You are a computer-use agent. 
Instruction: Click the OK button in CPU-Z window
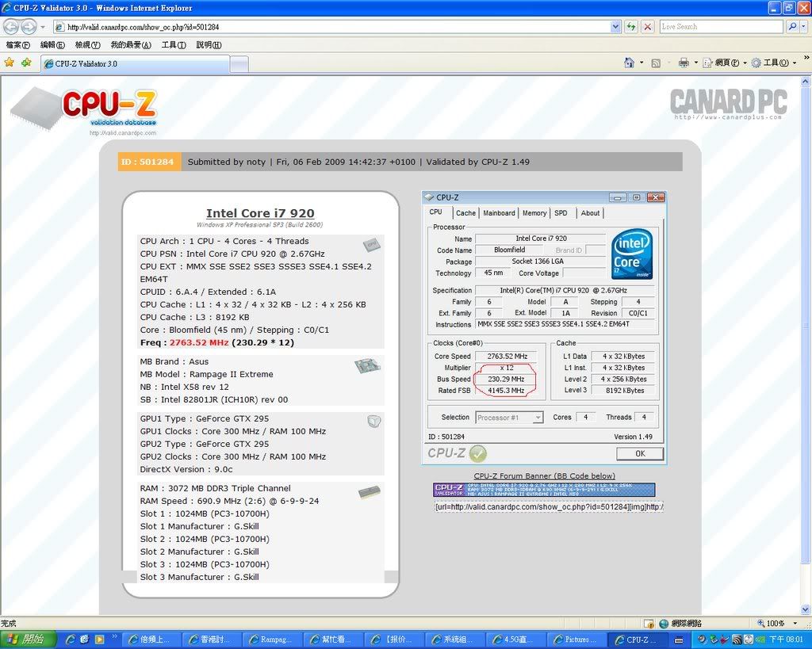click(x=640, y=453)
